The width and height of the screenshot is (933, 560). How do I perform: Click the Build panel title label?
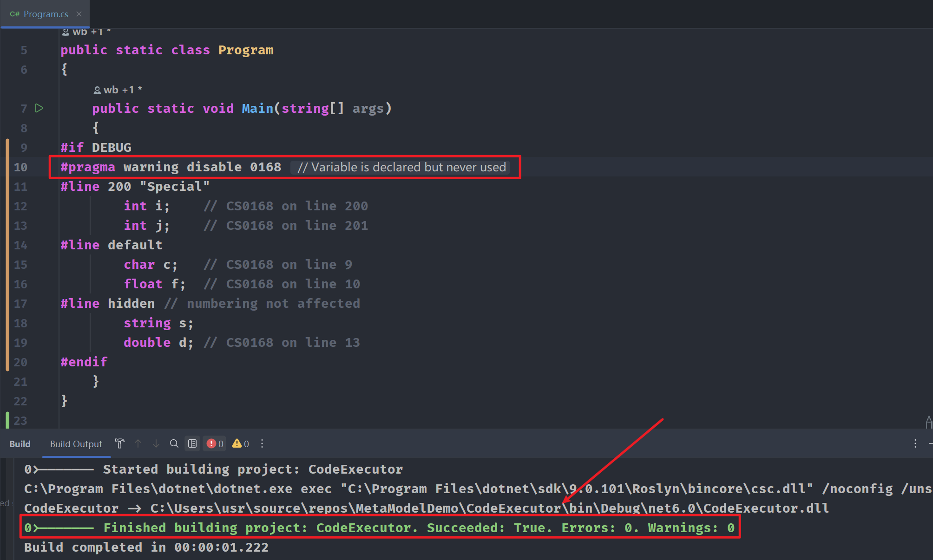pyautogui.click(x=20, y=444)
